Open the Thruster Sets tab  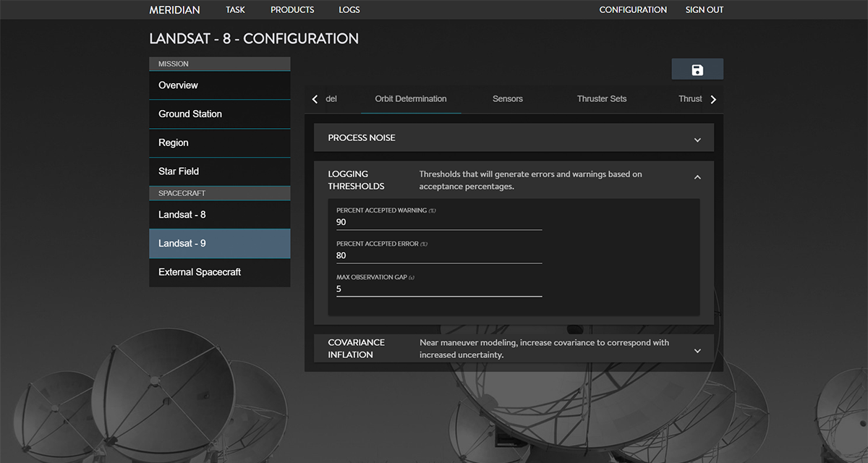pos(602,99)
